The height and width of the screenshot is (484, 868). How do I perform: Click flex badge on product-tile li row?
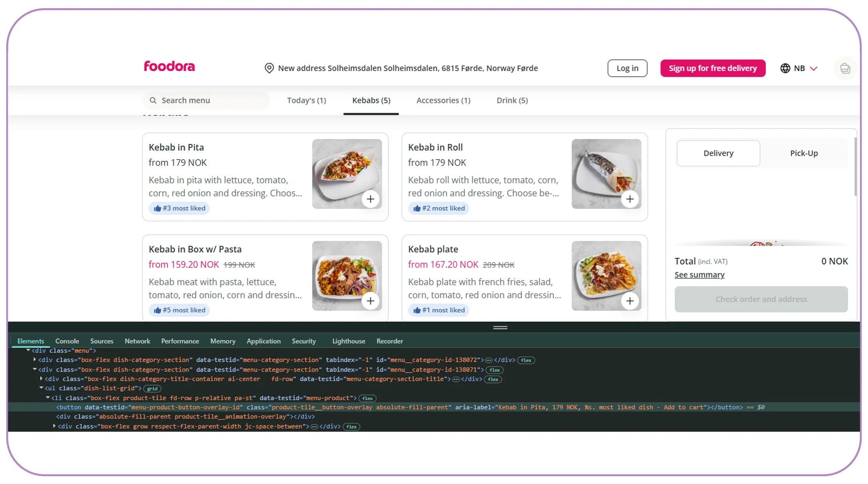click(367, 399)
